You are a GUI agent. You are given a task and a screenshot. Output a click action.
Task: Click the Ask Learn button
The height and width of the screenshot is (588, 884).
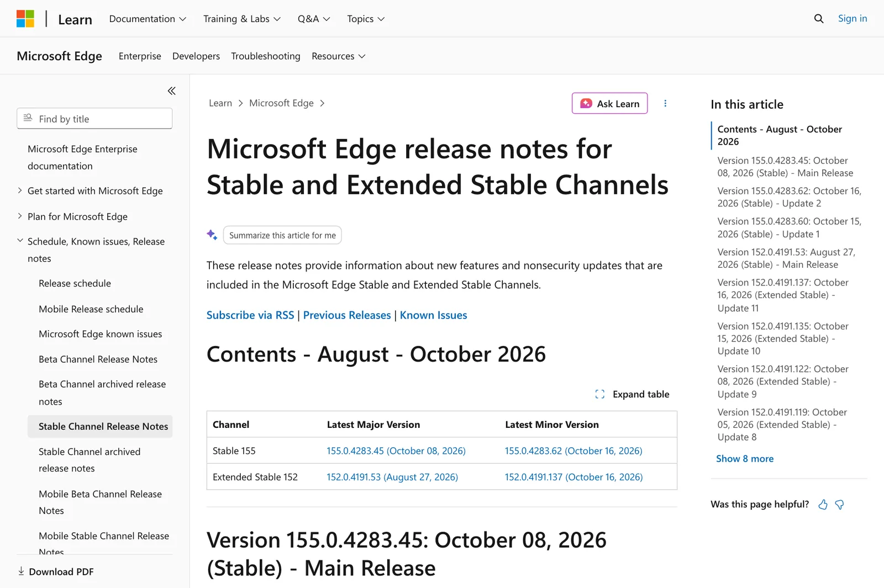tap(610, 103)
